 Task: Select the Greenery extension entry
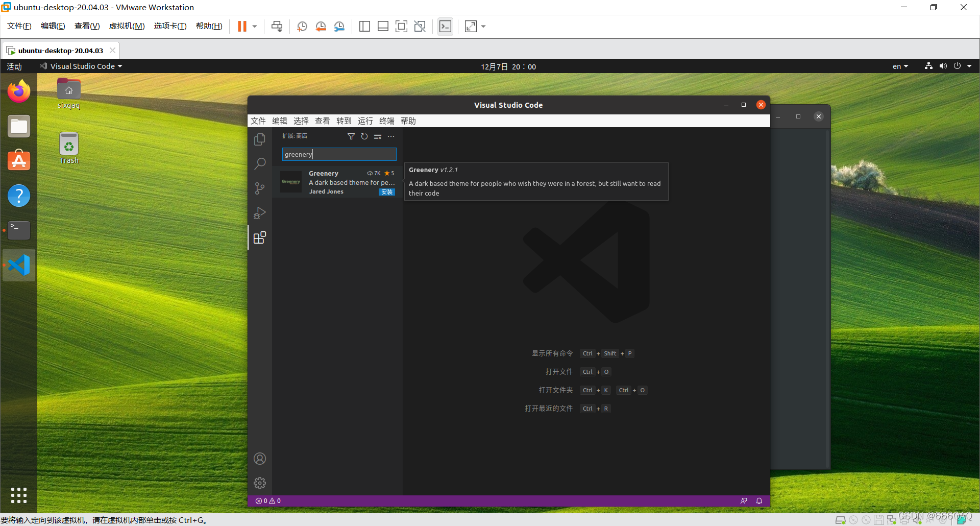337,182
